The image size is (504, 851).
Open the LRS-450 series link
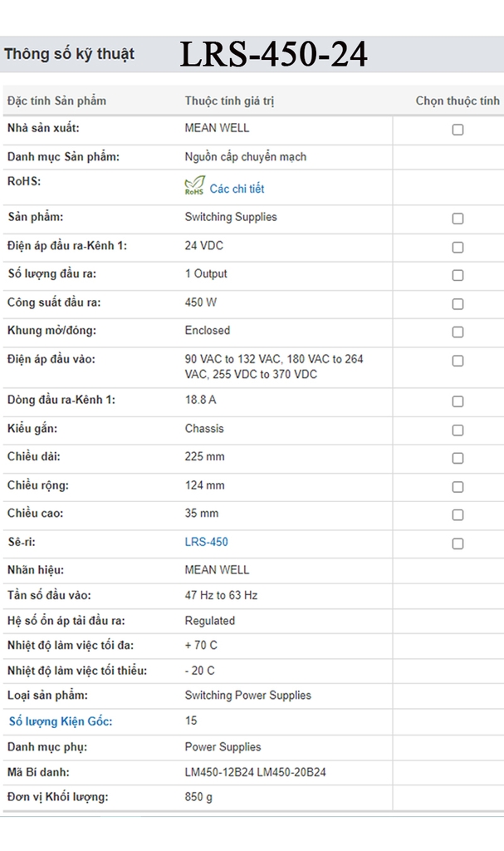[x=206, y=542]
